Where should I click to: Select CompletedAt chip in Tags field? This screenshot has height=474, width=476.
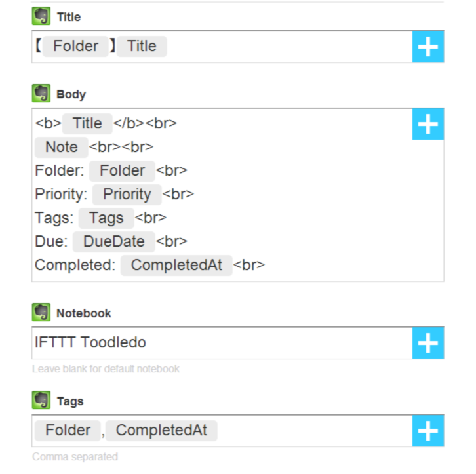[x=161, y=430]
